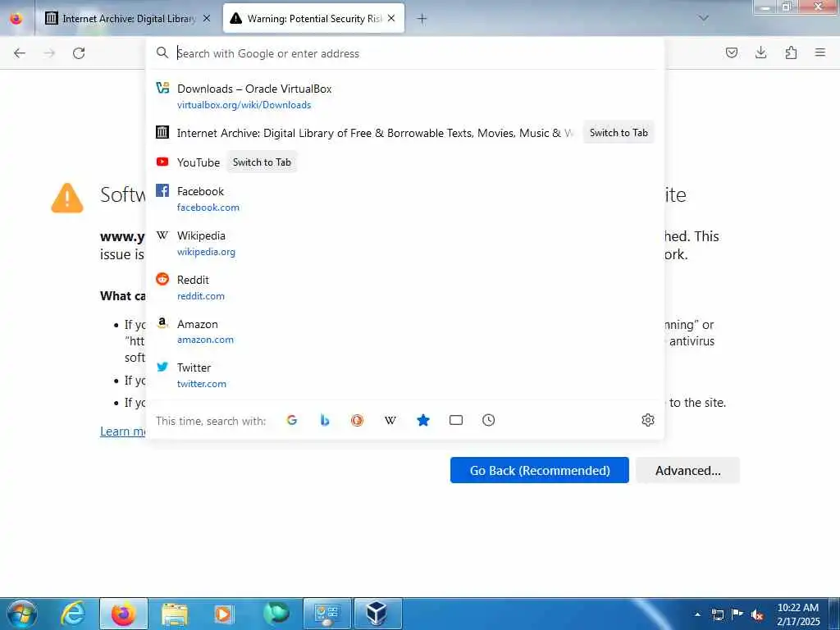The width and height of the screenshot is (840, 630).
Task: Switch to the Internet Archive tab
Action: pyautogui.click(x=129, y=19)
